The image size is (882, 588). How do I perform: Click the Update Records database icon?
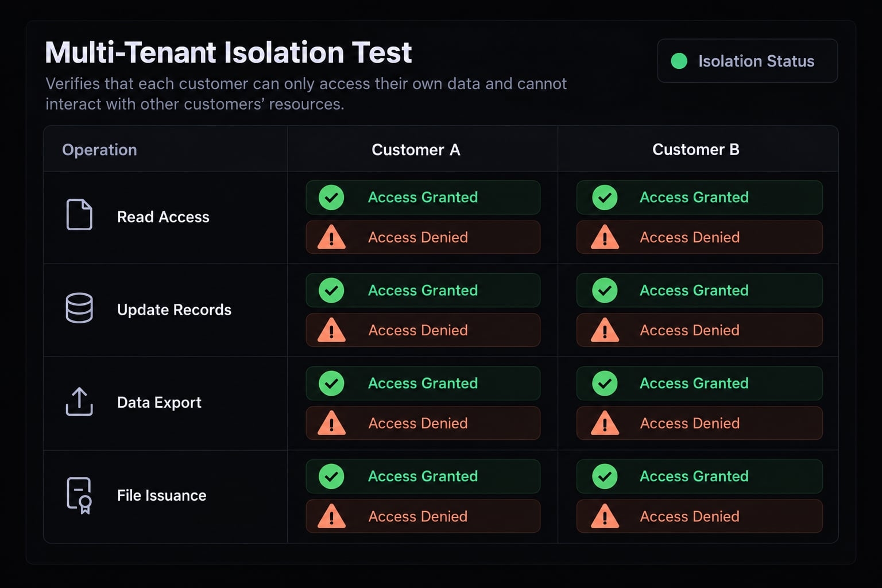79,308
